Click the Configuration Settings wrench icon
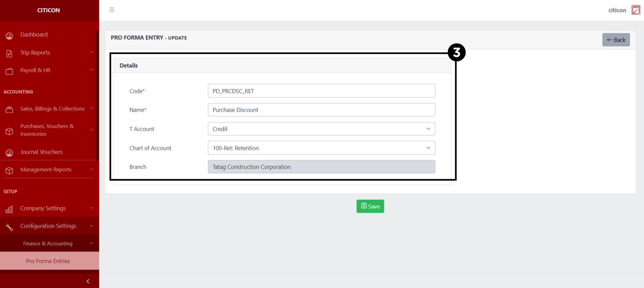This screenshot has height=288, width=644. click(x=9, y=227)
